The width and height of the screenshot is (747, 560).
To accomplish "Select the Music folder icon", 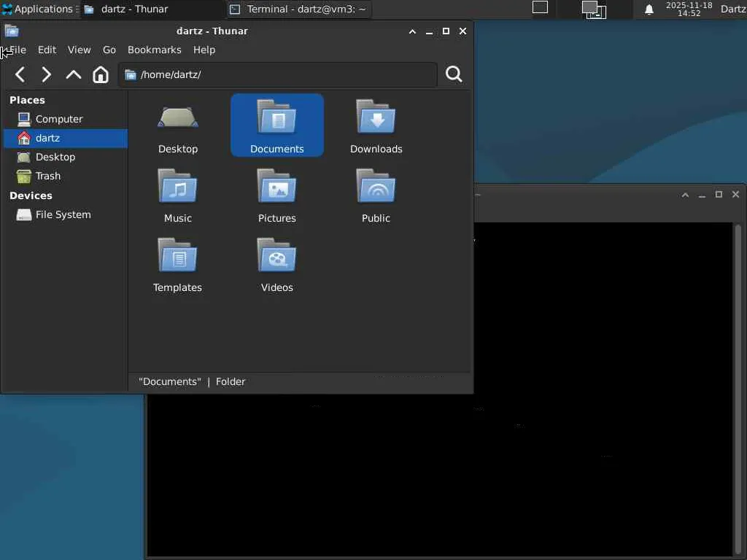I will [178, 186].
